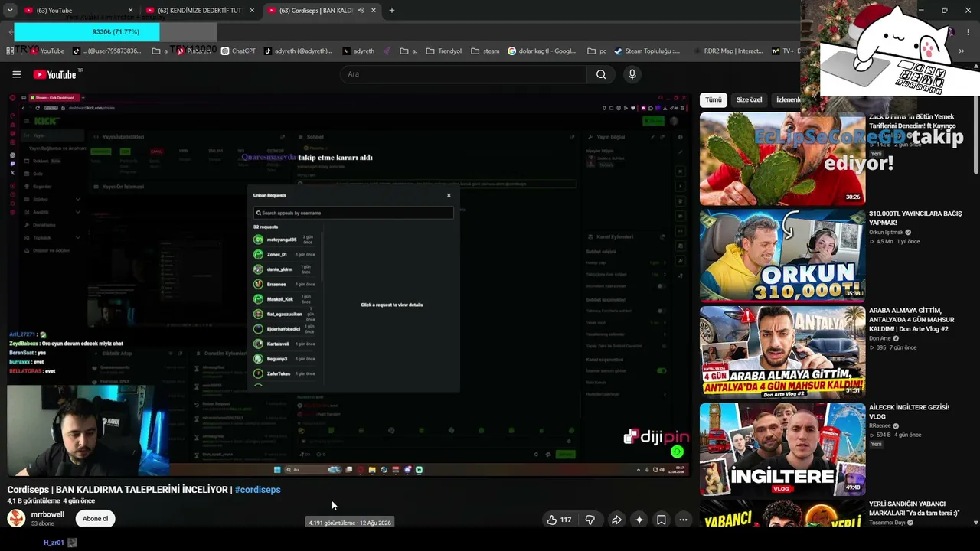Image resolution: width=980 pixels, height=551 pixels.
Task: Play the İNGİLTERE vlog thumbnail
Action: click(782, 449)
